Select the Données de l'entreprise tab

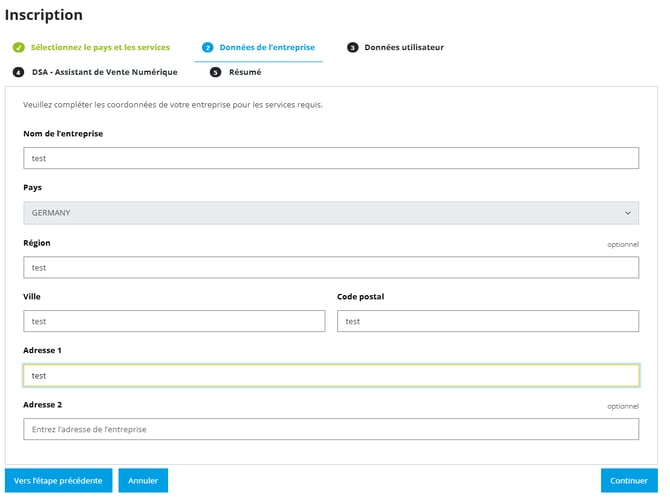[265, 47]
